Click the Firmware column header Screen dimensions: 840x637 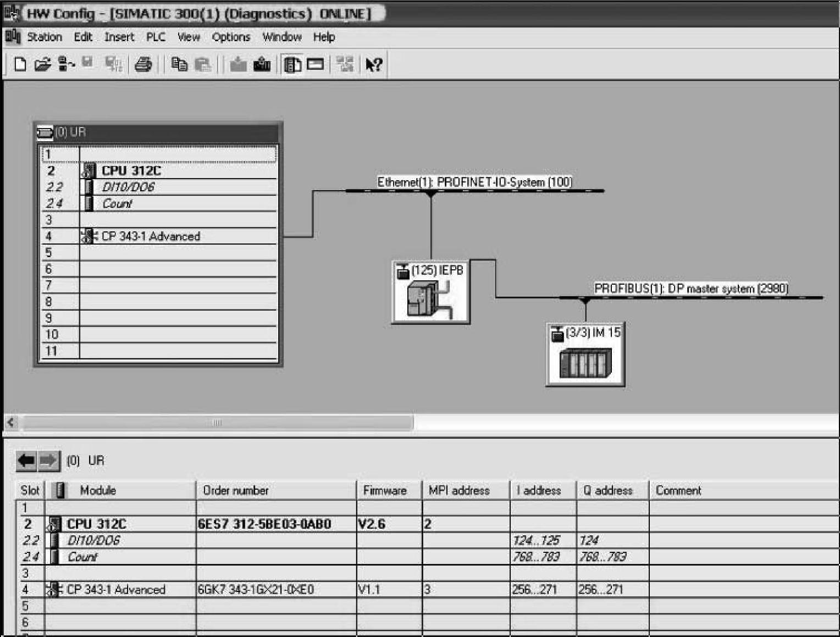[389, 490]
